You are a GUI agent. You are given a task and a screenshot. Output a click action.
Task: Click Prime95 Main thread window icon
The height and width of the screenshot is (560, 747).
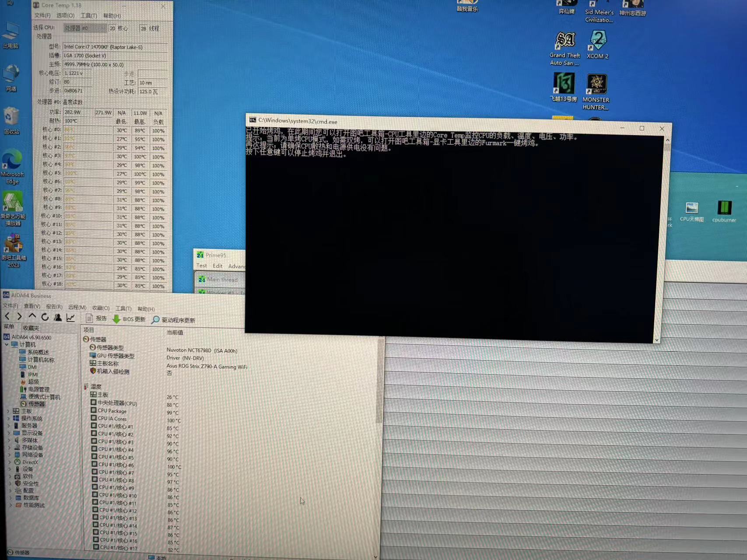click(202, 279)
